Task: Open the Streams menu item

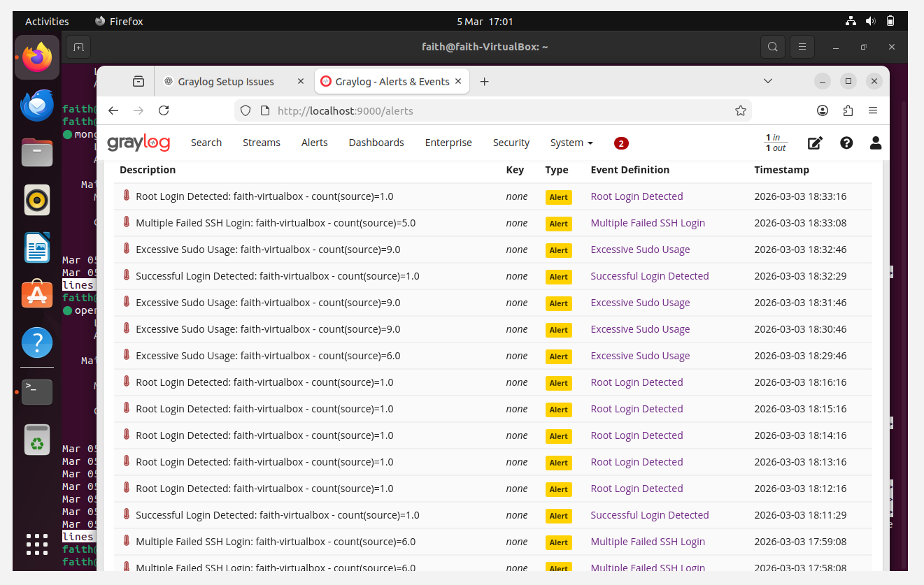Action: [261, 143]
